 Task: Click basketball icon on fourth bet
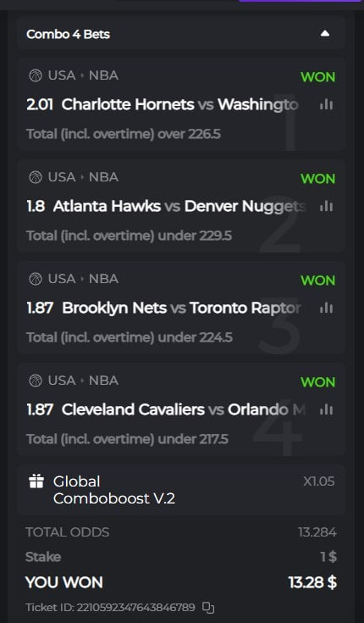[36, 381]
